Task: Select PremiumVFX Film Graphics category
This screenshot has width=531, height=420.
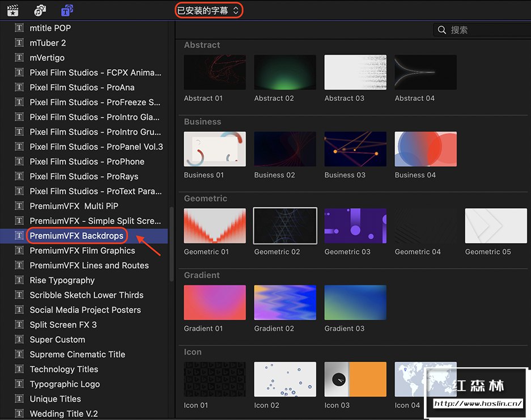Action: 82,251
